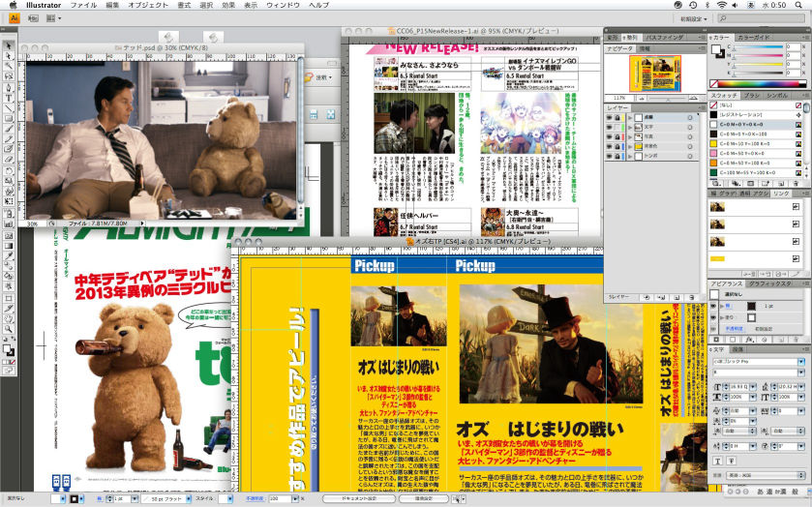812x507 pixels.
Task: Open the font family dropdown in Character panel
Action: tap(801, 362)
